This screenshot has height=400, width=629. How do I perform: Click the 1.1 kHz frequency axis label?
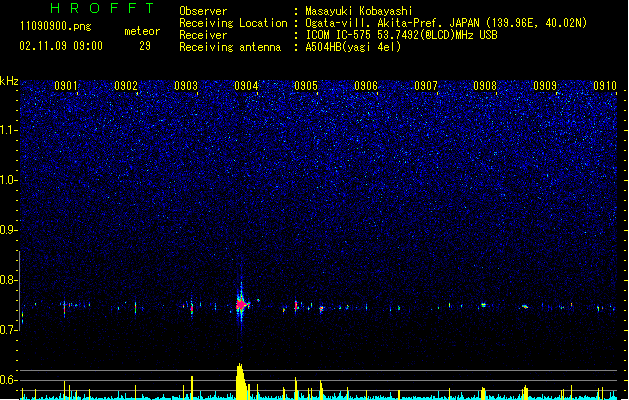(x=8, y=130)
